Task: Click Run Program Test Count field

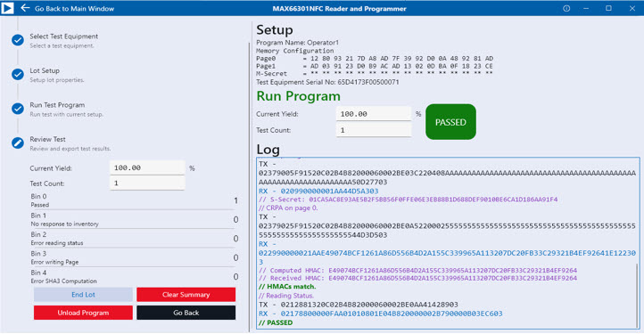Action: [x=374, y=130]
